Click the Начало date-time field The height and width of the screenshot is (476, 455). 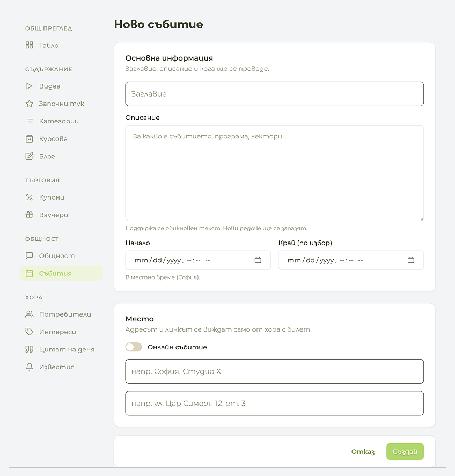198,260
